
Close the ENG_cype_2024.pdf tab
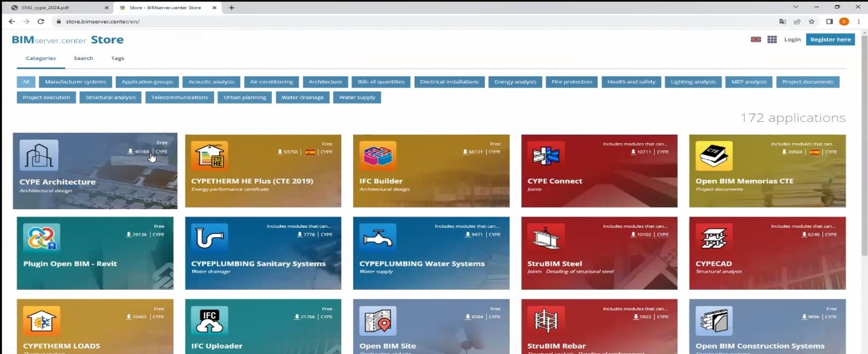tap(106, 7)
